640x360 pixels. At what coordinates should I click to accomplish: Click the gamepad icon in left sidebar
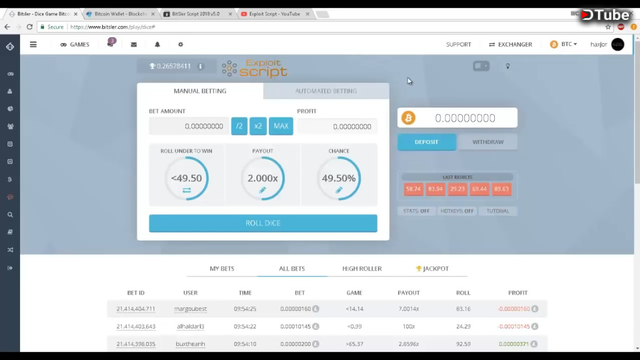pyautogui.click(x=10, y=74)
